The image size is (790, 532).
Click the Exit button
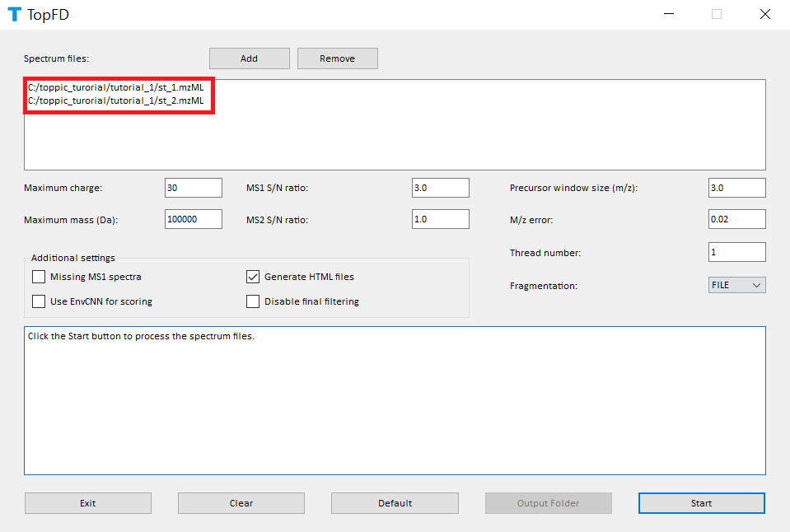(x=87, y=503)
